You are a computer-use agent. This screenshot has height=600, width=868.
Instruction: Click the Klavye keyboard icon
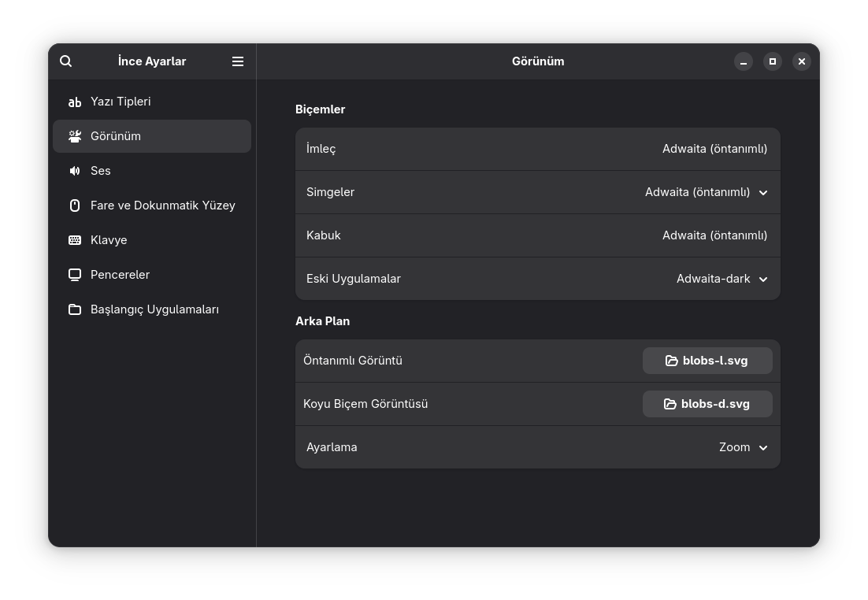point(75,240)
